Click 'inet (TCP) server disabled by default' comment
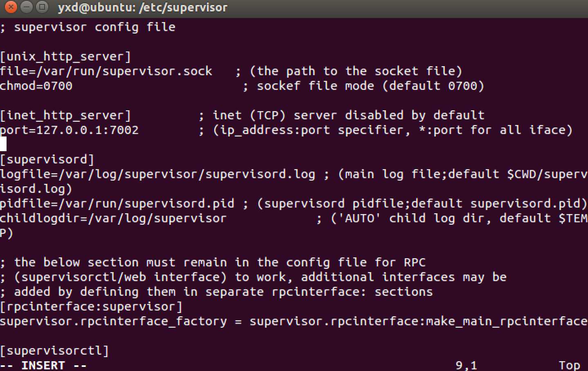Image resolution: width=588 pixels, height=371 pixels. point(348,115)
